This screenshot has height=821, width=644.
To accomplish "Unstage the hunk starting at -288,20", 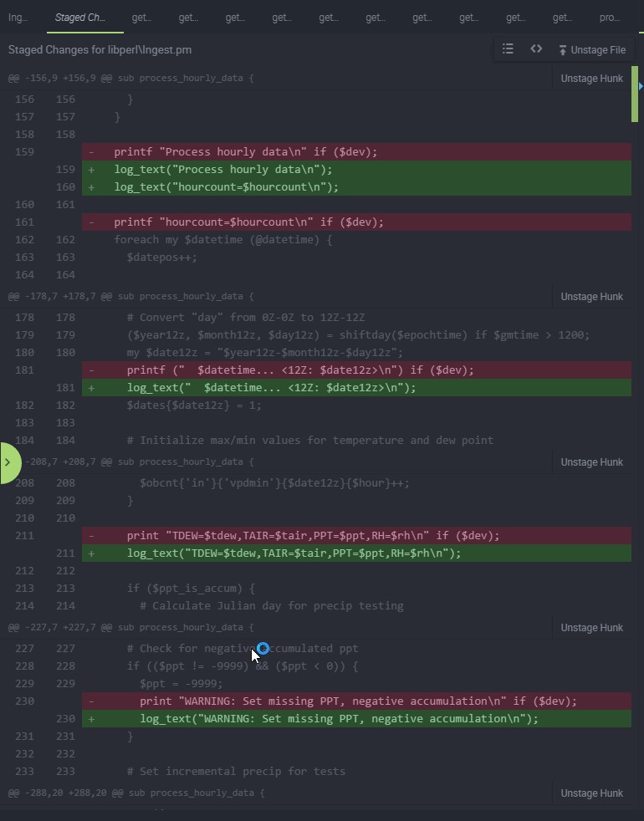I will coord(591,793).
